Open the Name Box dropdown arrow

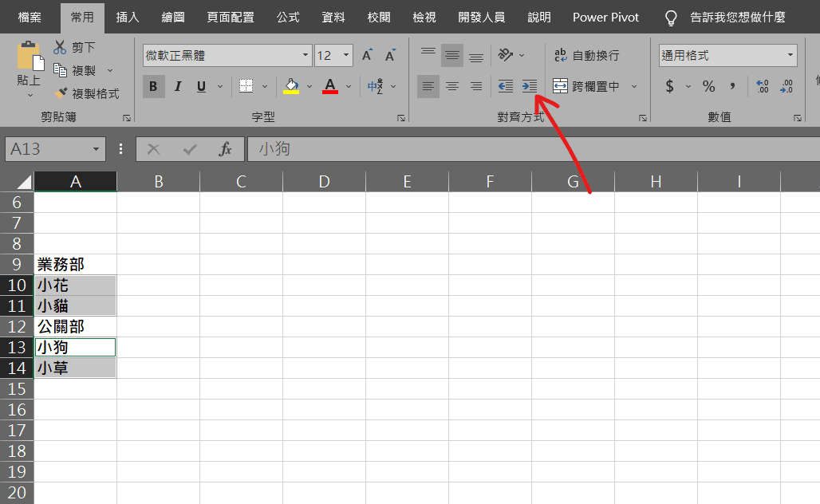click(x=96, y=149)
